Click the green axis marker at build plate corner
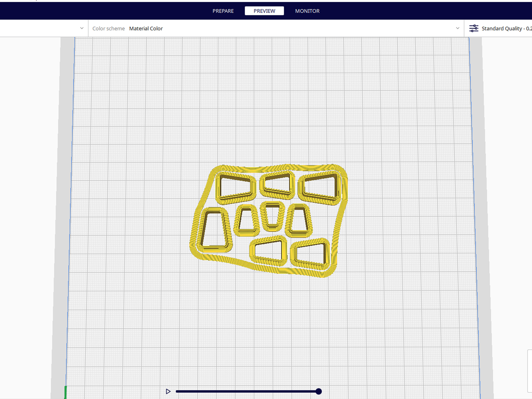Screen dimensions: 532x399 point(65,392)
